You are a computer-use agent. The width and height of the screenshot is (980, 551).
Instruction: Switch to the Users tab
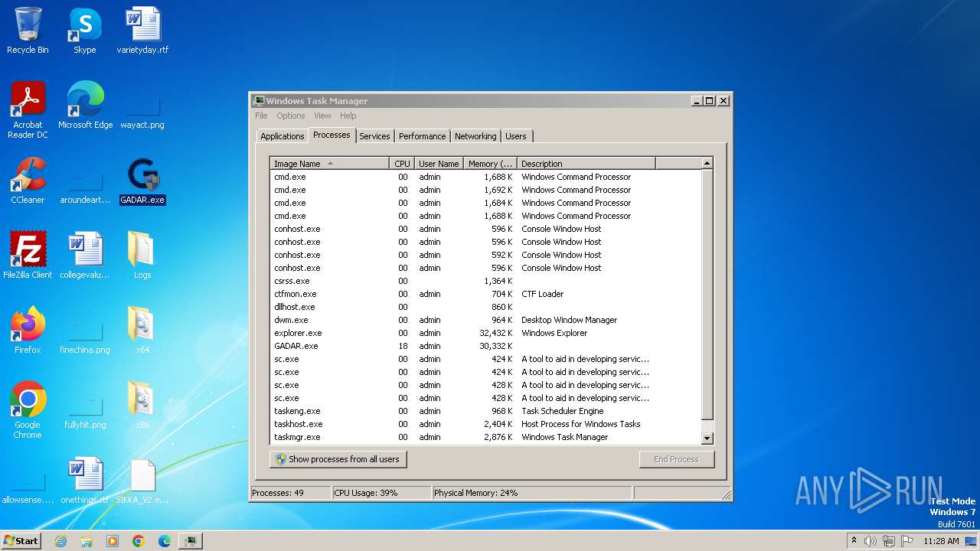[x=516, y=136]
